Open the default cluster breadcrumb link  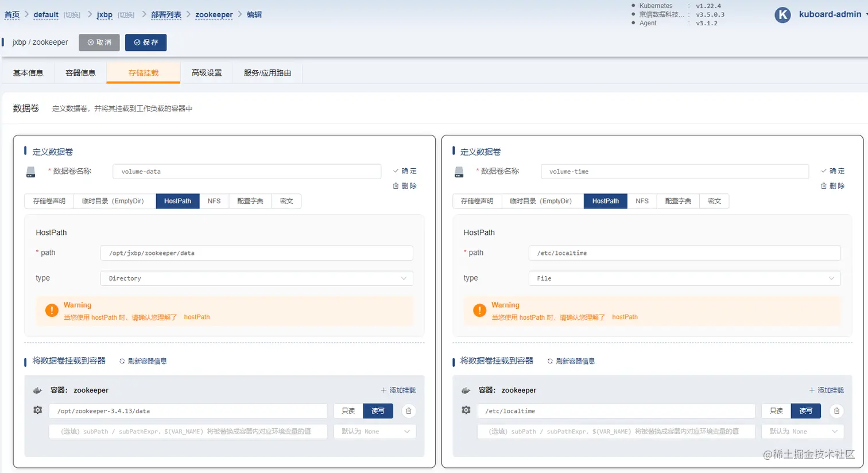tap(46, 15)
